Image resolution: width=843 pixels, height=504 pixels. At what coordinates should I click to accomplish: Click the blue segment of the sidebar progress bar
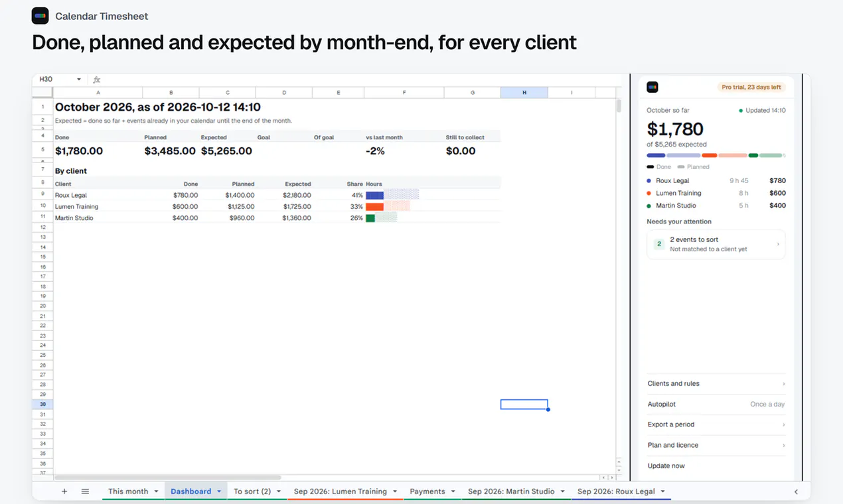(656, 155)
